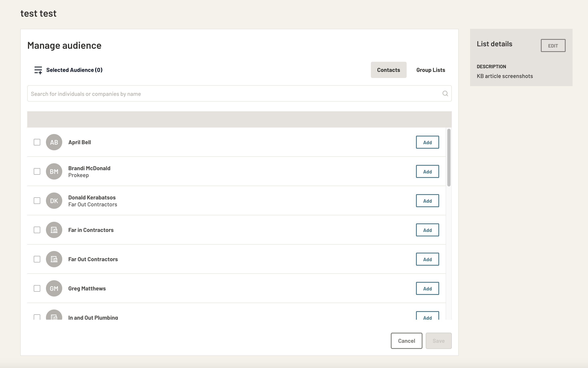588x368 pixels.
Task: Select the Far in Contractors name
Action: (91, 230)
